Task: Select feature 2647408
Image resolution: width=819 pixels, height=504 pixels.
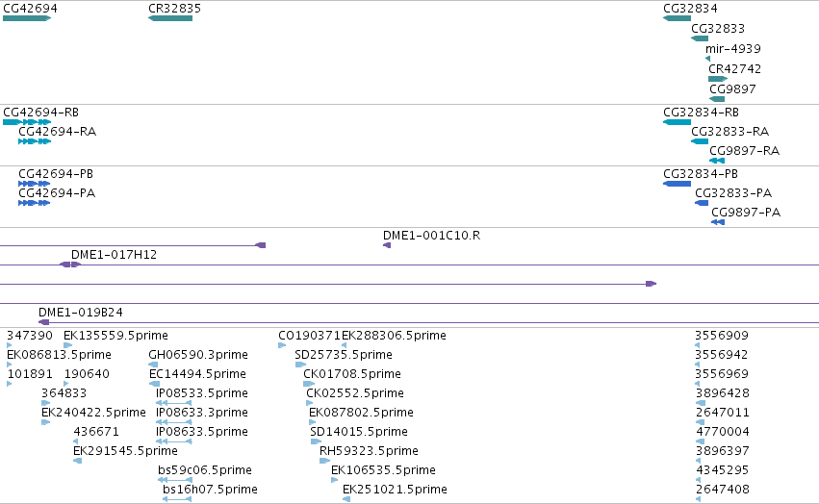Action: coord(699,499)
